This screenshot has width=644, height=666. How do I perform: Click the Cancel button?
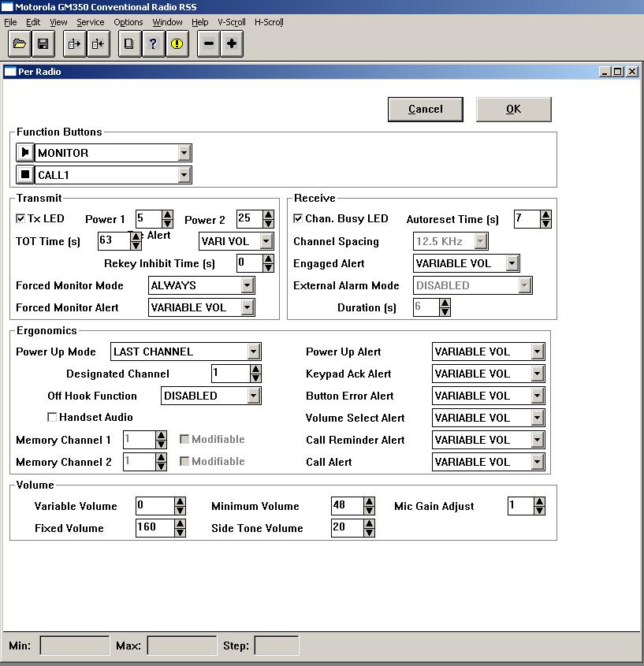tap(425, 109)
